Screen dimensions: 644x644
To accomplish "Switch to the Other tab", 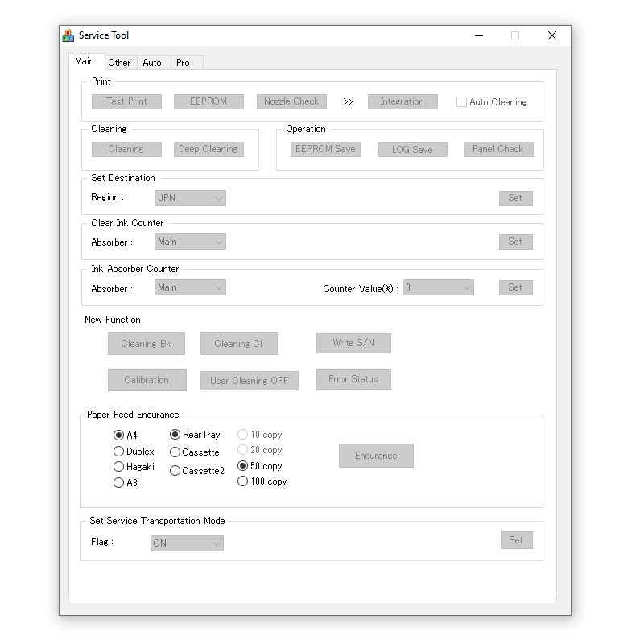I will click(x=119, y=62).
